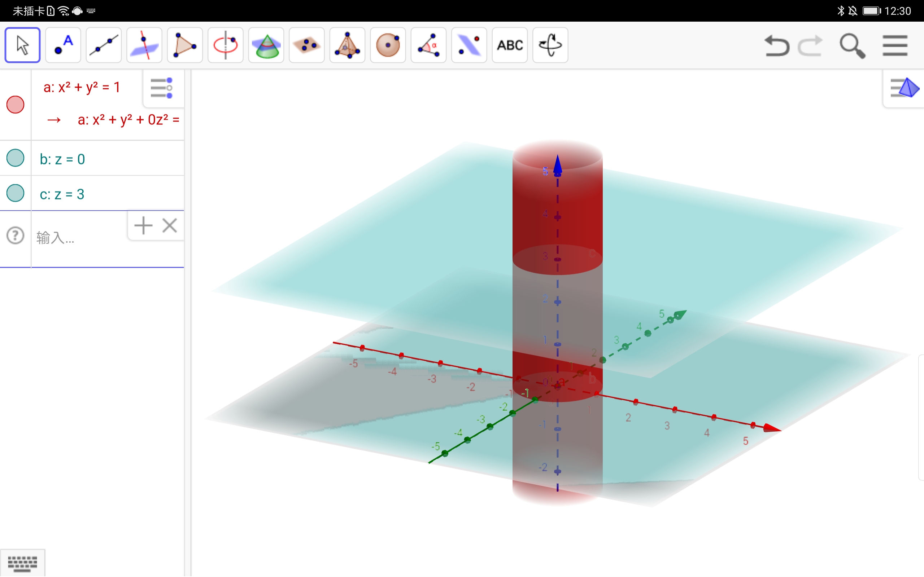This screenshot has height=577, width=924.
Task: Open the 3D graphics style bar
Action: coord(904,88)
